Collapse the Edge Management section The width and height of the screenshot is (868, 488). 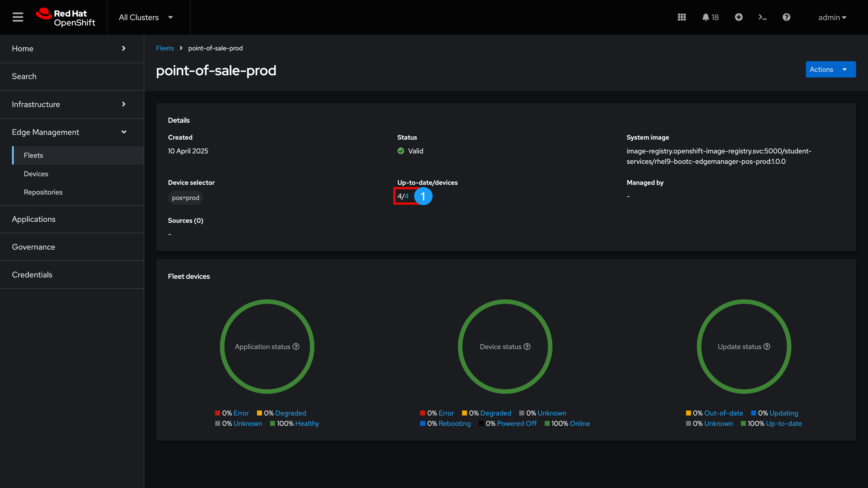72,132
